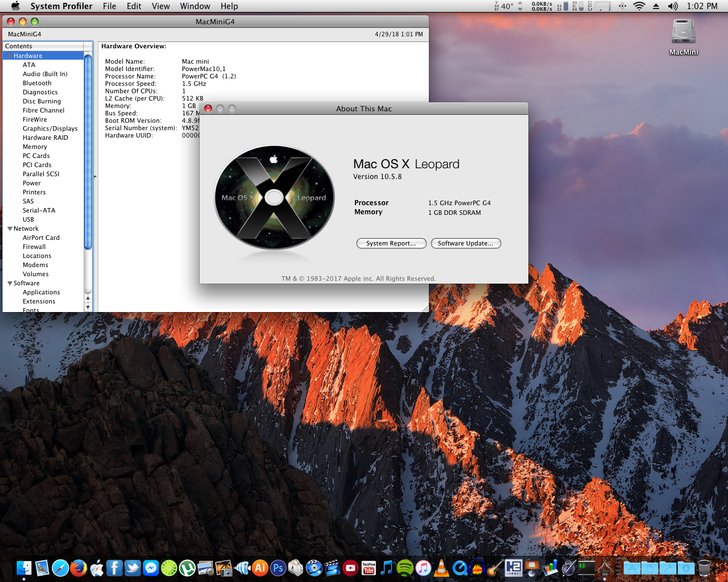Open iTunes from the dock
The image size is (728, 582).
[x=423, y=568]
